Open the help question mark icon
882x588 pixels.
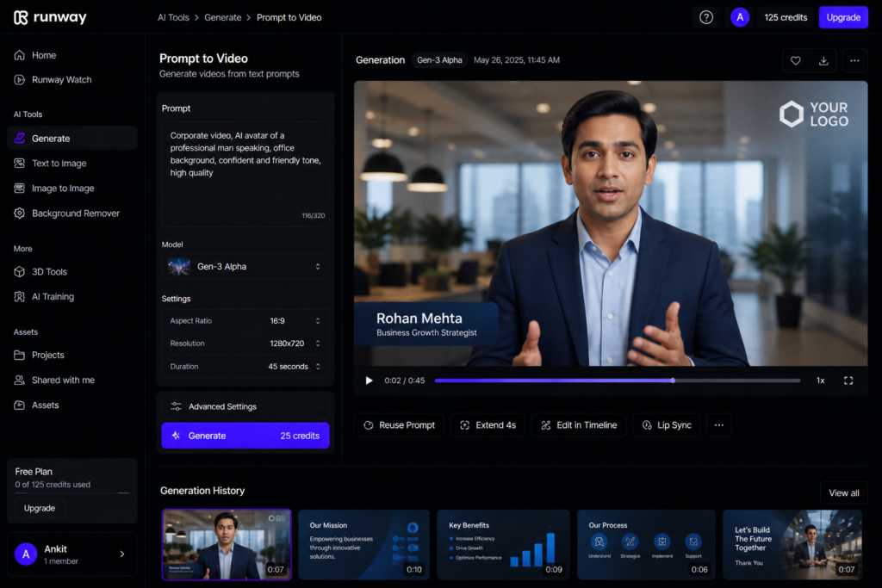pos(706,17)
